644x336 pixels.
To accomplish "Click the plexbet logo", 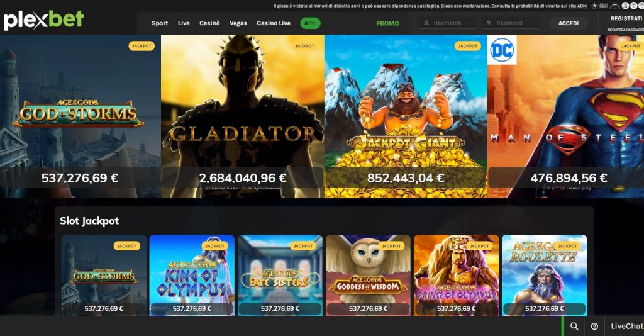I will [x=43, y=20].
